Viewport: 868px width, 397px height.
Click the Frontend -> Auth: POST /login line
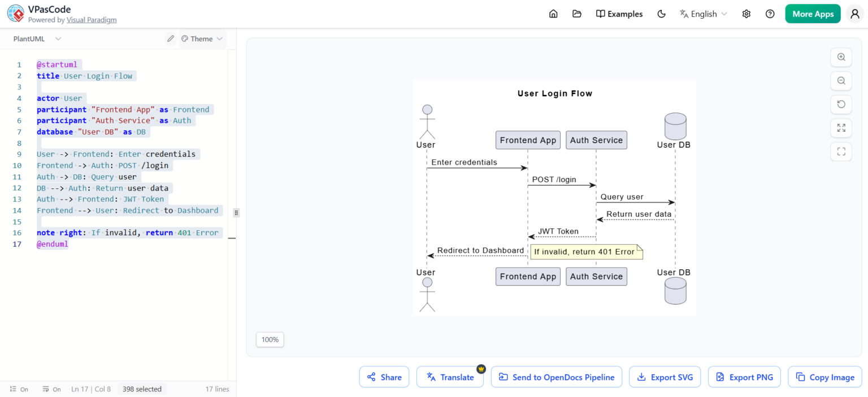103,166
